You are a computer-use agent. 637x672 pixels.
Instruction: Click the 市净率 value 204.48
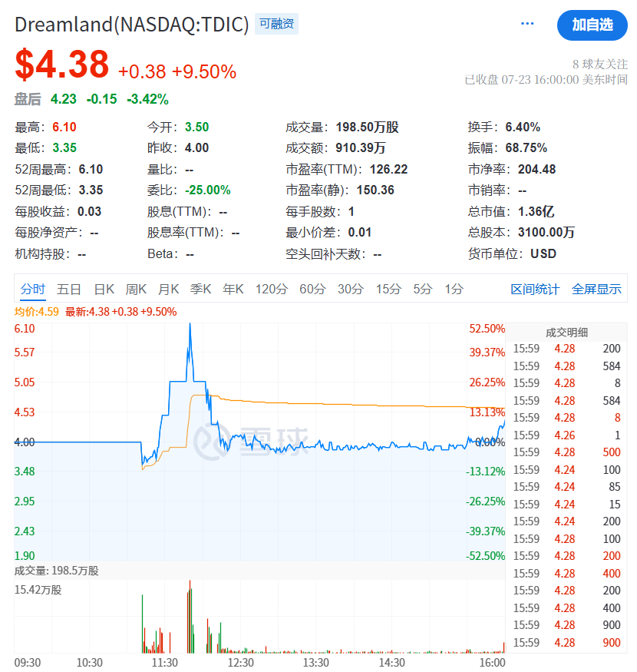point(536,169)
